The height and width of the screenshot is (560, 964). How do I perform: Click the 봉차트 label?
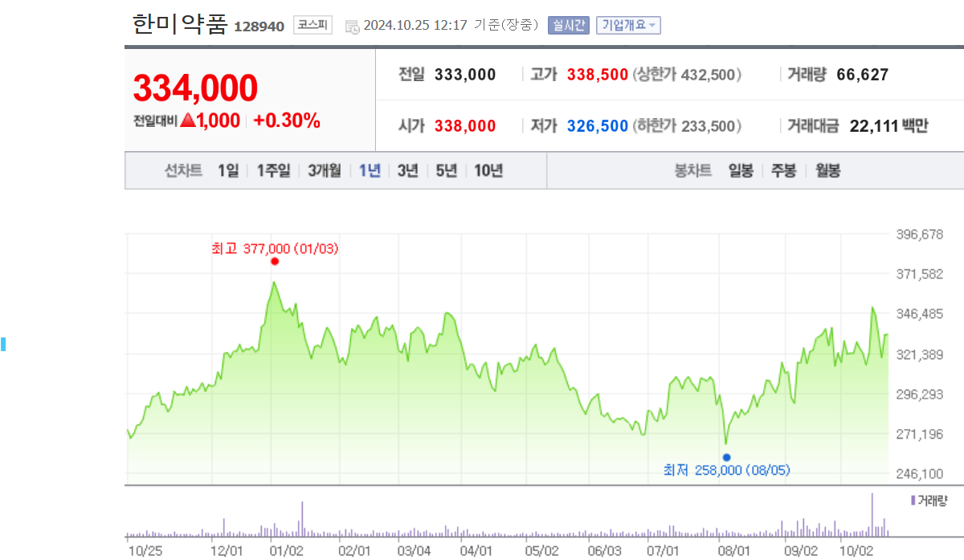(693, 170)
